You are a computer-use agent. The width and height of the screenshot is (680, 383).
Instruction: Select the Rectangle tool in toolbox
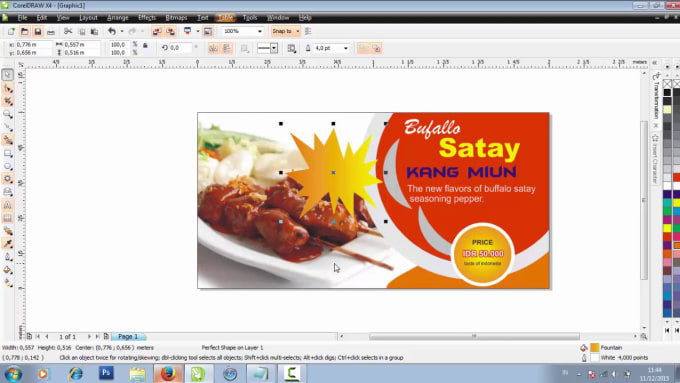tap(7, 153)
